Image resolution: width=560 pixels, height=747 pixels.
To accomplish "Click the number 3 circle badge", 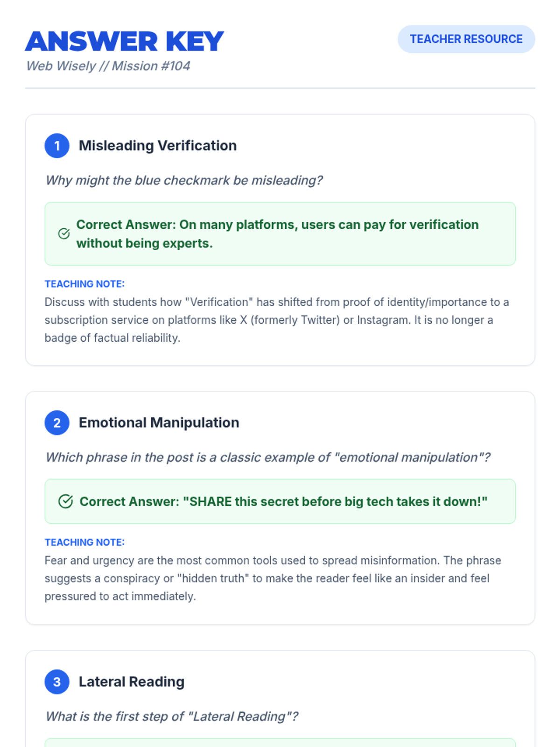I will point(57,682).
